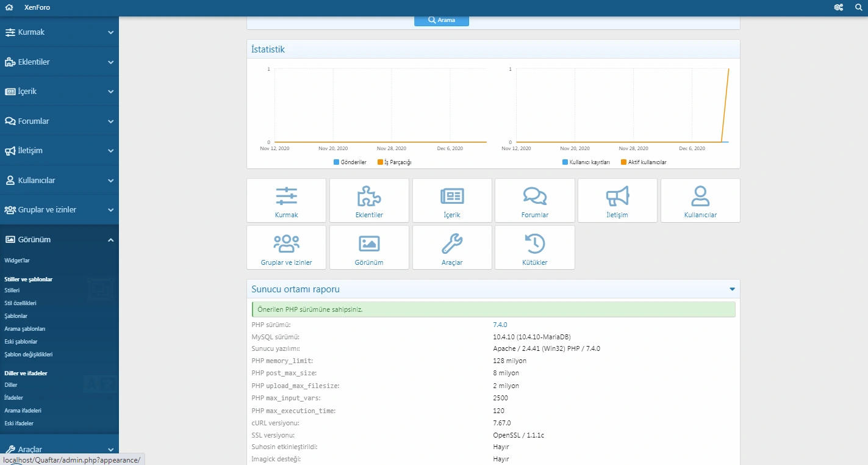Open the Eklentiler puzzle tile
The image size is (868, 465).
tap(369, 200)
